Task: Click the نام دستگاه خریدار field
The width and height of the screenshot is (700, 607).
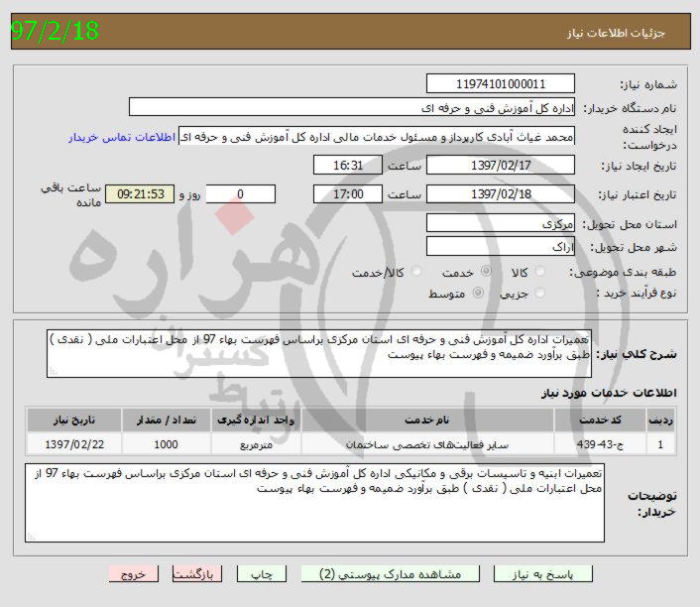Action: (x=352, y=108)
